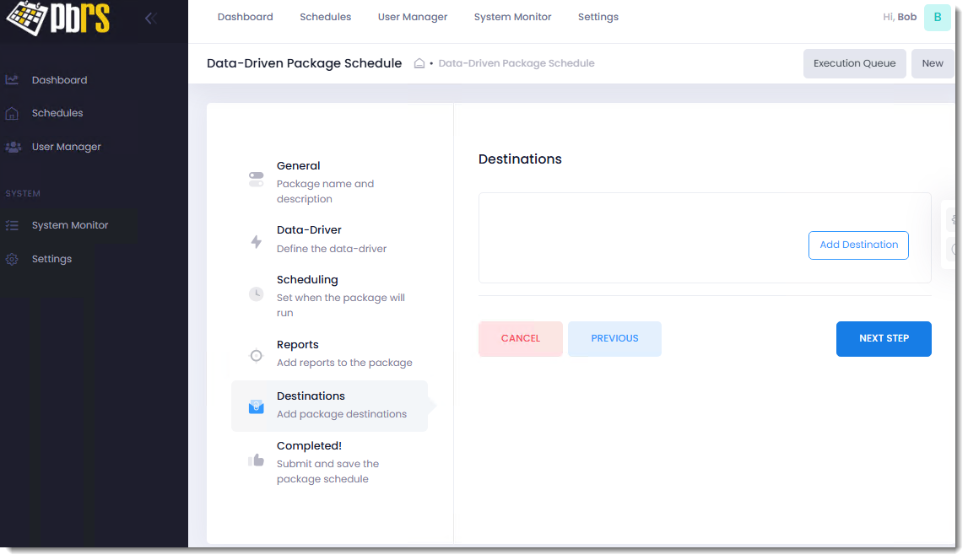This screenshot has height=560, width=968.
Task: Click the Dashboard chart icon in sidebar
Action: tap(12, 80)
